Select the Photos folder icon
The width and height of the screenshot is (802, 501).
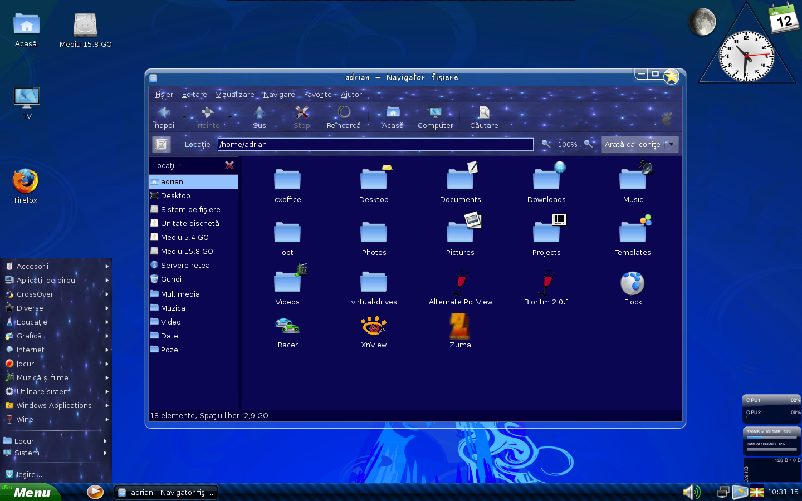[374, 232]
